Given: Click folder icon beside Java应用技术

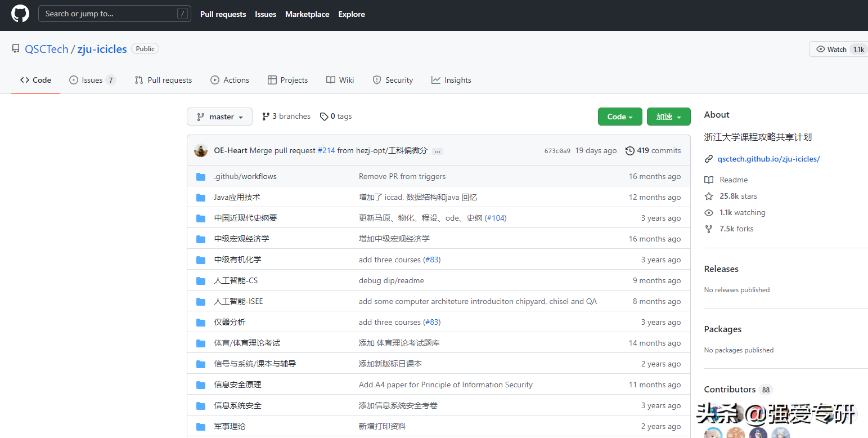Looking at the screenshot, I should click(201, 198).
